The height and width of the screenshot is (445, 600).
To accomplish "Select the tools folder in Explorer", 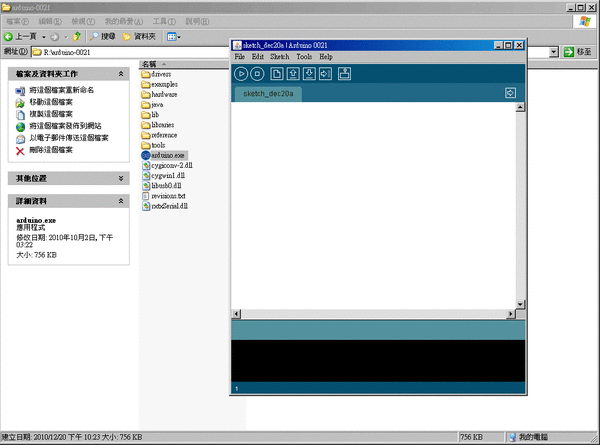I will (153, 145).
